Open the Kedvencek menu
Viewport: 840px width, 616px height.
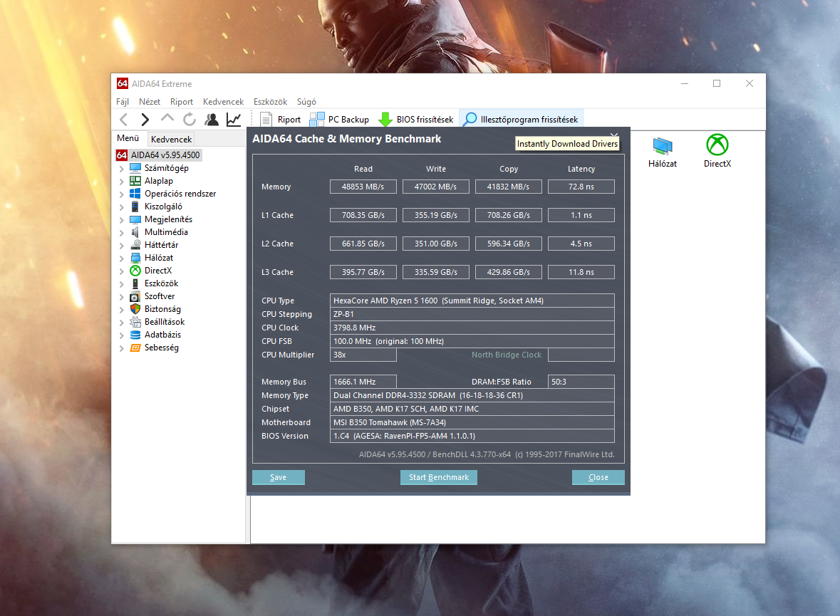pos(223,102)
